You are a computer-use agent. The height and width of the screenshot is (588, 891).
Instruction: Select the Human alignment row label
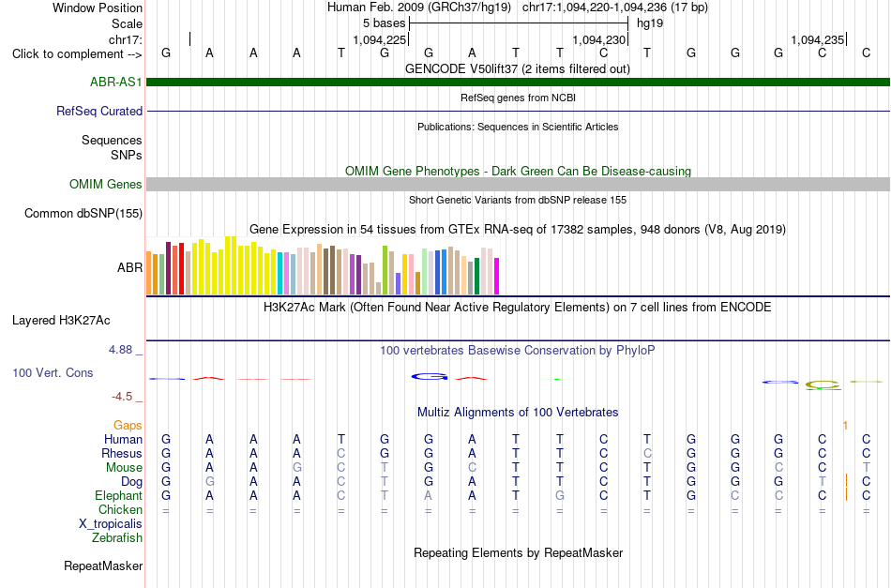tap(123, 439)
